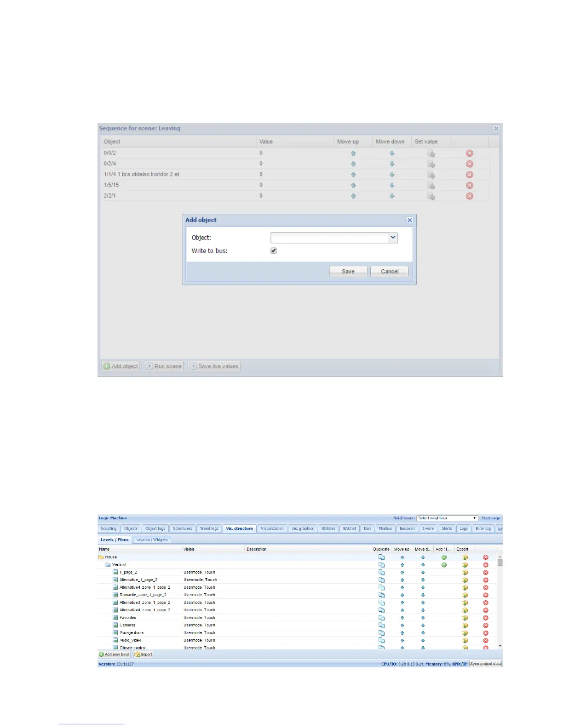Run scene from the bottom toolbar
Image resolution: width=563 pixels, height=728 pixels.
tap(164, 366)
